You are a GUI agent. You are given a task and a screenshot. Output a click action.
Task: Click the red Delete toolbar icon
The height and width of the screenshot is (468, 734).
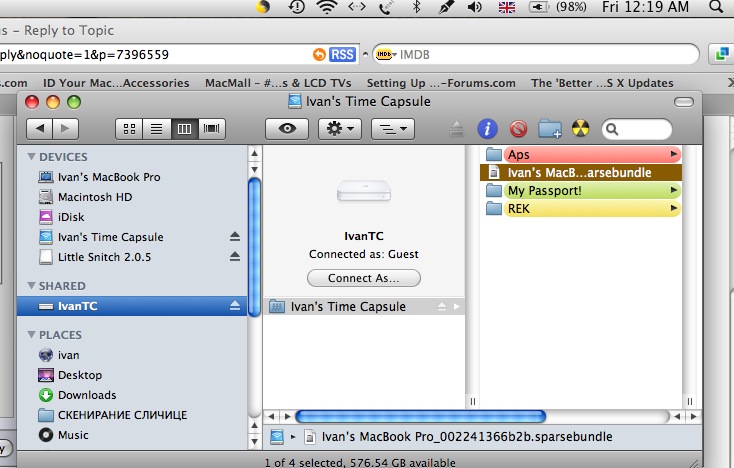pos(518,128)
